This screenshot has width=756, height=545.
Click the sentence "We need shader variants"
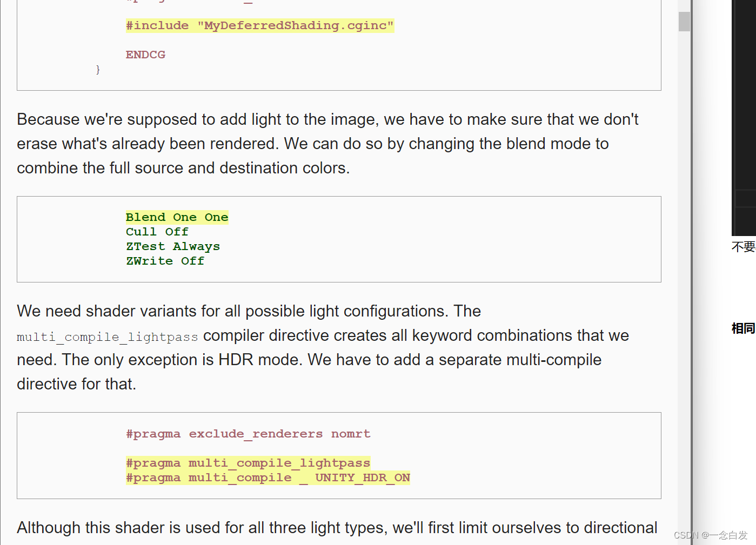coord(249,311)
